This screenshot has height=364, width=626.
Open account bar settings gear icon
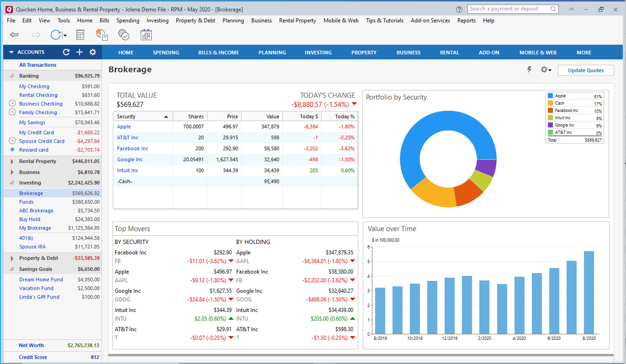click(93, 52)
